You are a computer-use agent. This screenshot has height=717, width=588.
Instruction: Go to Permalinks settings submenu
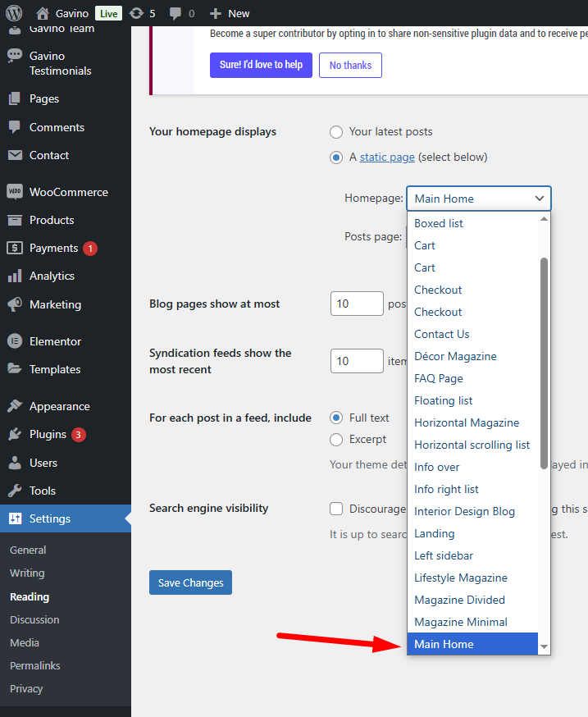(35, 665)
